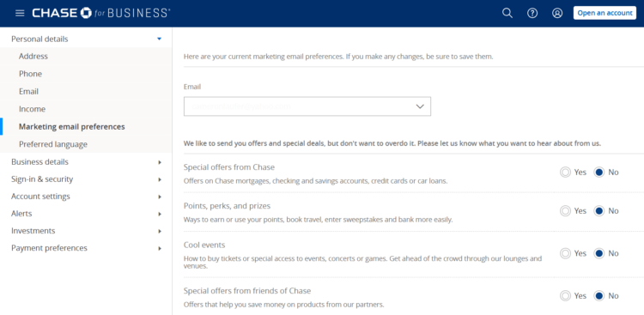Expand the Investments section arrow
This screenshot has height=315, width=644.
pos(160,231)
